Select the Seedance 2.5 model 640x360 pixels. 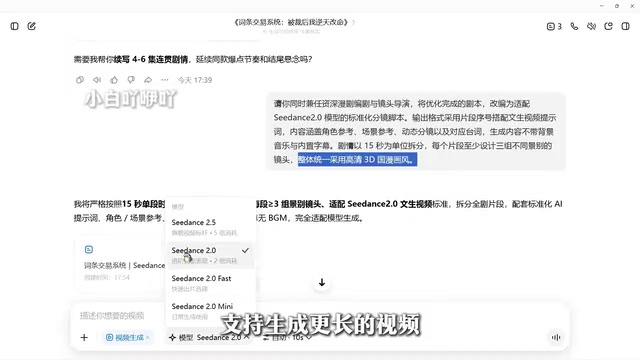coord(210,227)
